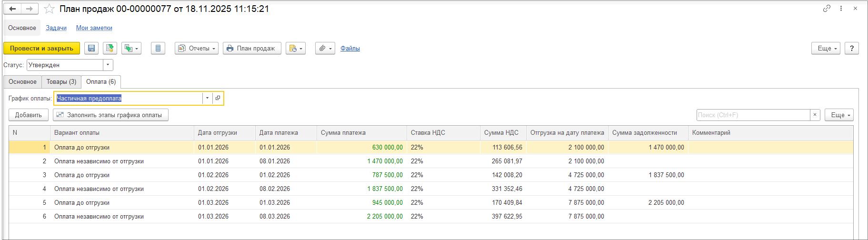Viewport: 868px width, 240px height.
Task: Open the Отчеты dropdown menu
Action: pyautogui.click(x=197, y=48)
